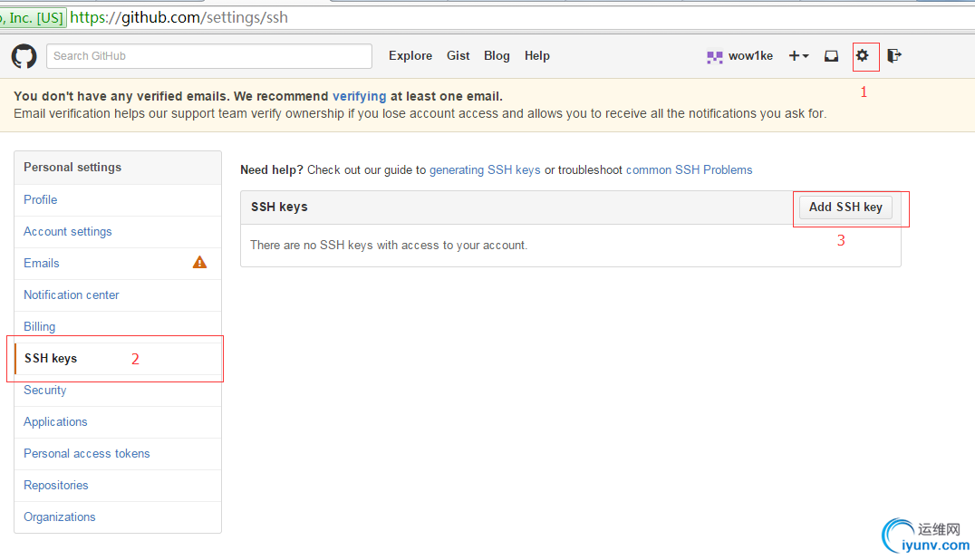Screen dimensions: 975x560
Task: Follow the verifying email link
Action: click(x=360, y=96)
